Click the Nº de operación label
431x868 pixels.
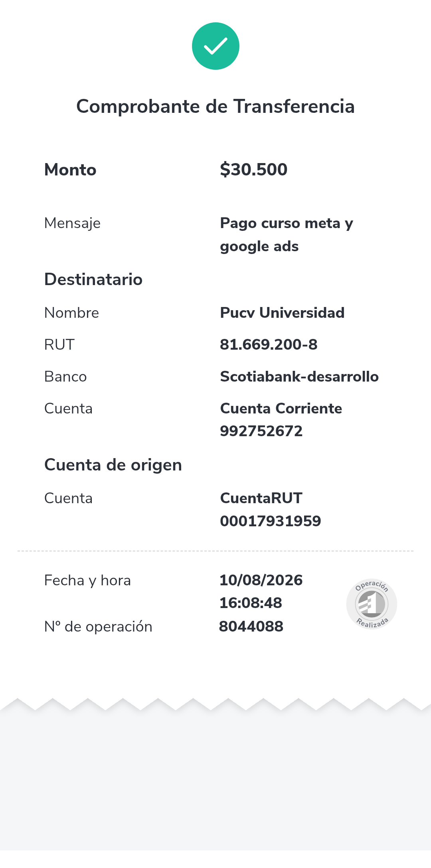(98, 626)
